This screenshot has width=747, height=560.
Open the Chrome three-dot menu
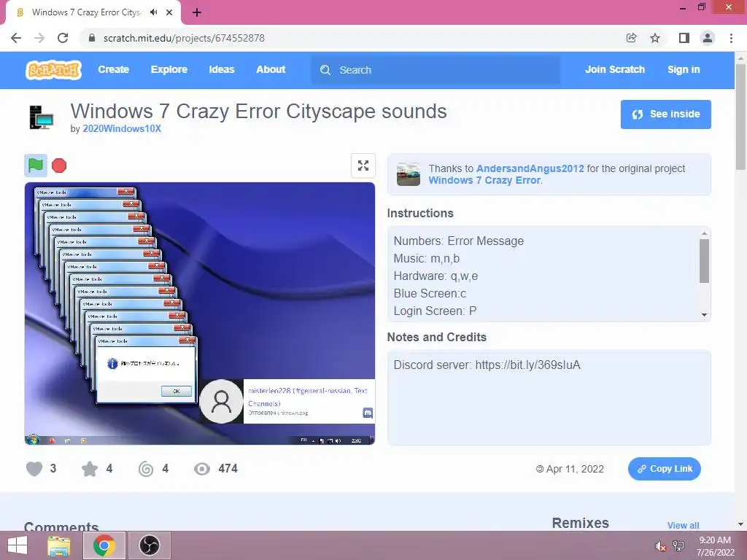pyautogui.click(x=731, y=38)
